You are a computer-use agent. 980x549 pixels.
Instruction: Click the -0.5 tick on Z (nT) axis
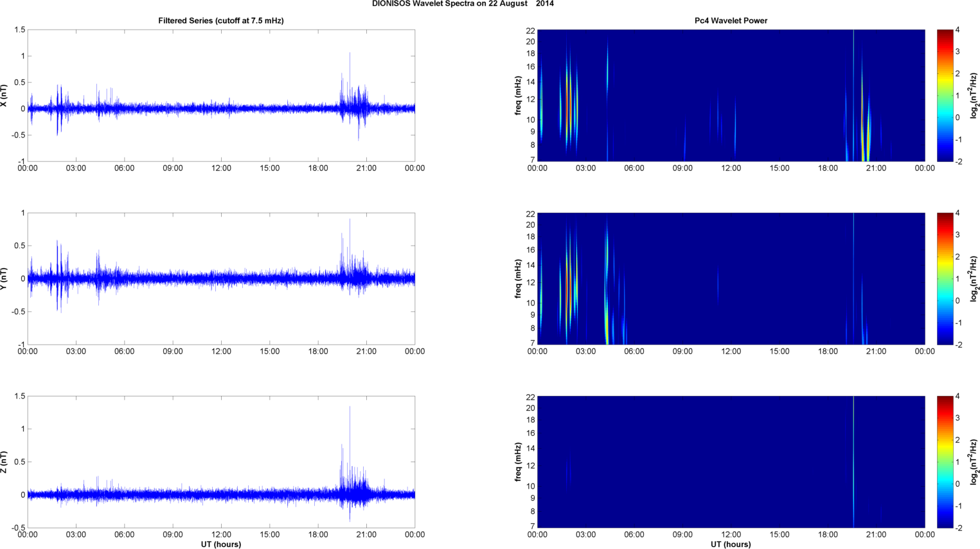18,528
